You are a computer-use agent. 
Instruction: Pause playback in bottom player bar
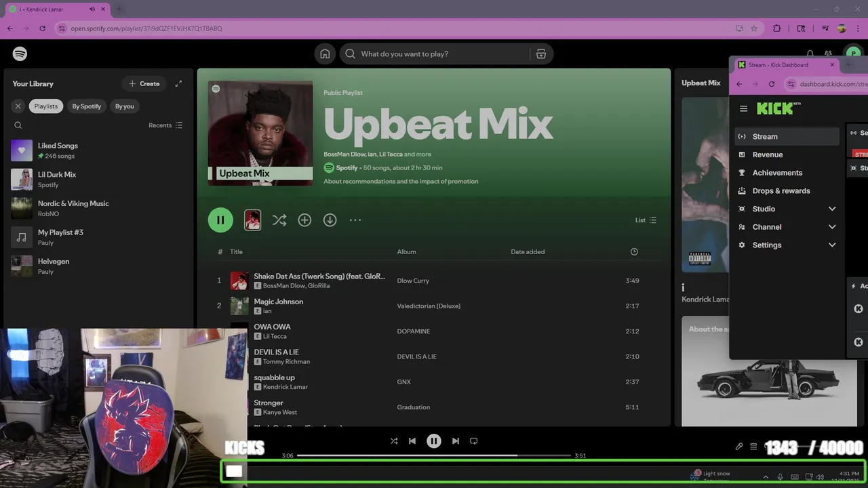tap(434, 441)
